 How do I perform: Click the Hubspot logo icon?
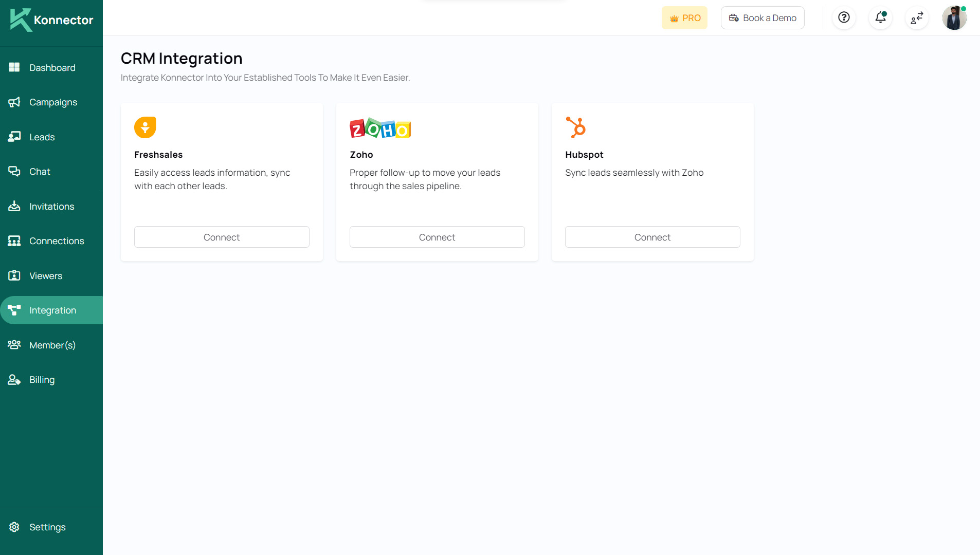pos(576,127)
